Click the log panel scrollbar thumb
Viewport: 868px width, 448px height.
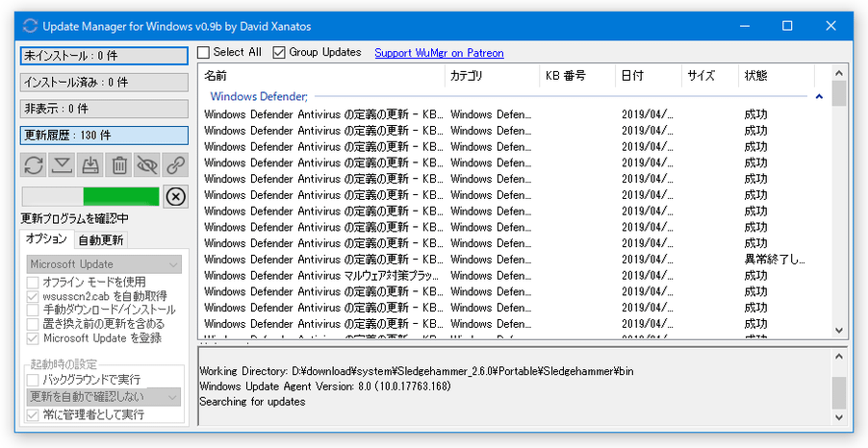pyautogui.click(x=839, y=392)
